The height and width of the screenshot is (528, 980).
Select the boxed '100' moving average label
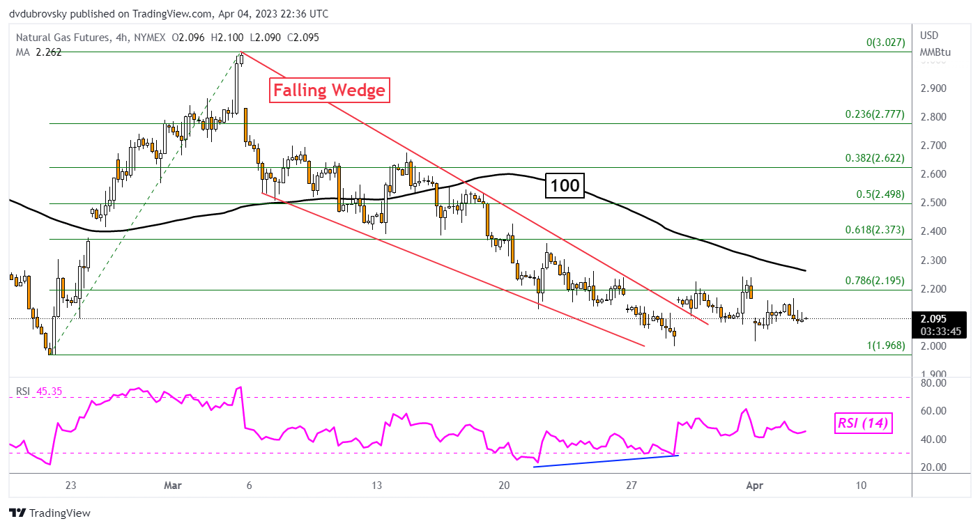[565, 185]
